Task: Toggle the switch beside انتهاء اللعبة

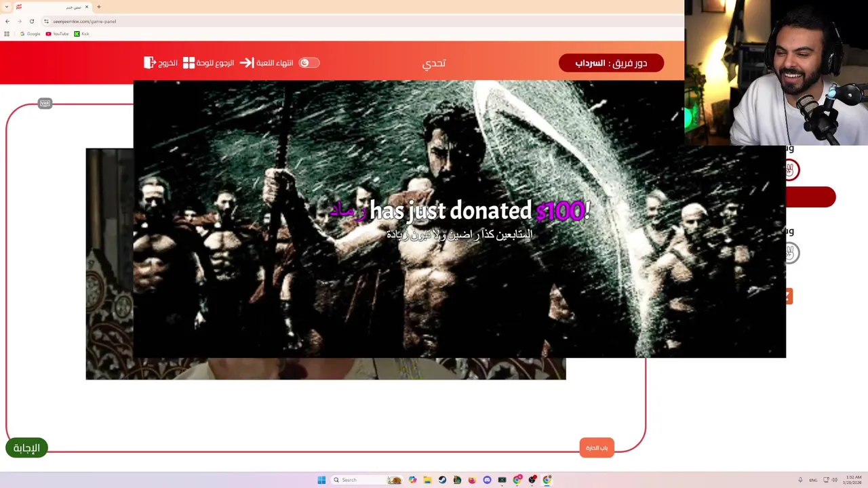Action: pos(309,62)
